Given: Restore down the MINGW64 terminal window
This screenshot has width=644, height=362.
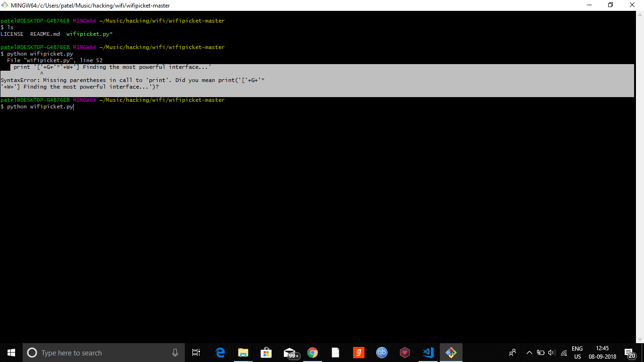Looking at the screenshot, I should tap(611, 5).
